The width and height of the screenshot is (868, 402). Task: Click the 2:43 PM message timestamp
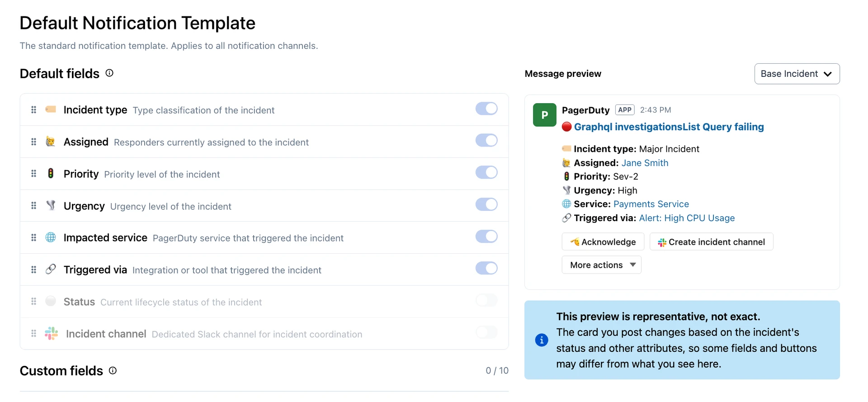tap(656, 110)
